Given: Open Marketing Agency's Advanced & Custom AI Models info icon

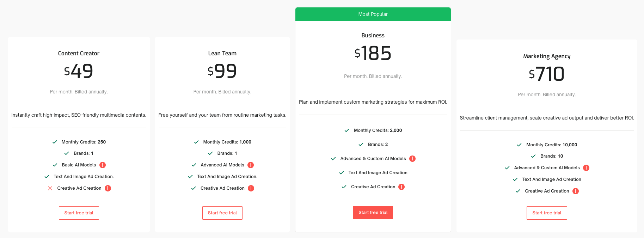Looking at the screenshot, I should click(586, 167).
